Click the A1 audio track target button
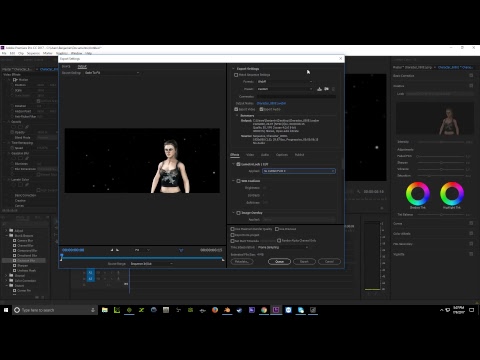The width and height of the screenshot is (480, 360). coord(90,272)
